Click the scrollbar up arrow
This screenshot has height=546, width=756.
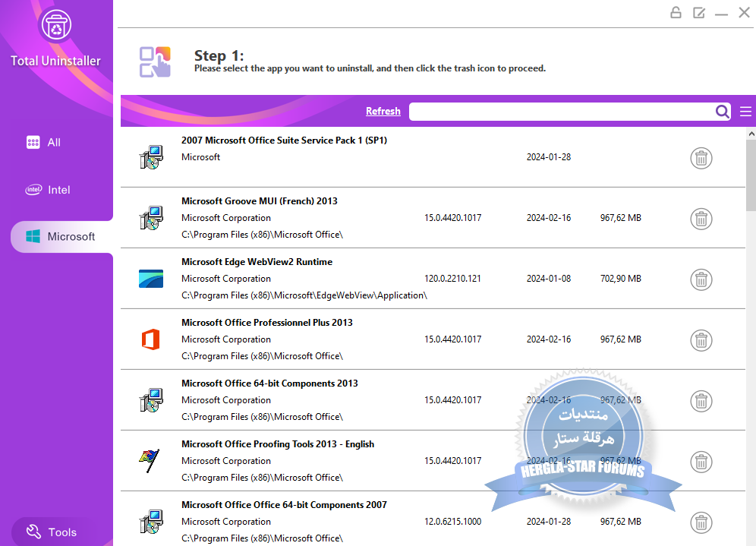coord(751,134)
